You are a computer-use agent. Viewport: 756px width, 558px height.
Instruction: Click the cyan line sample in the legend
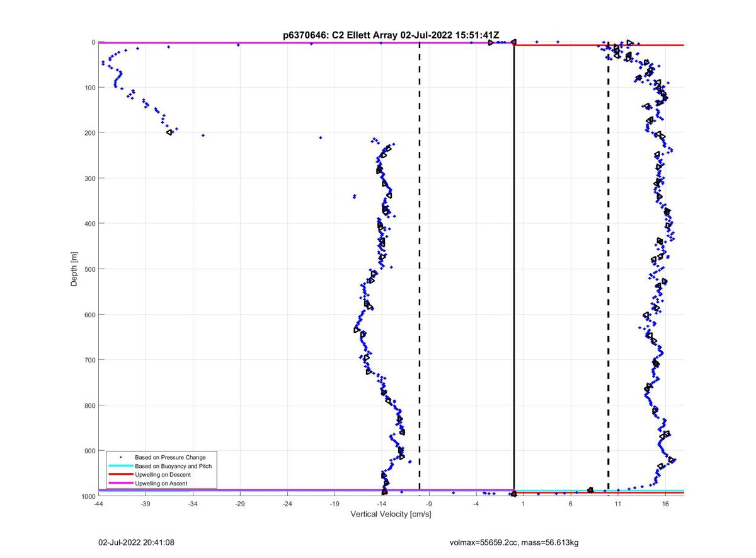[x=120, y=466]
